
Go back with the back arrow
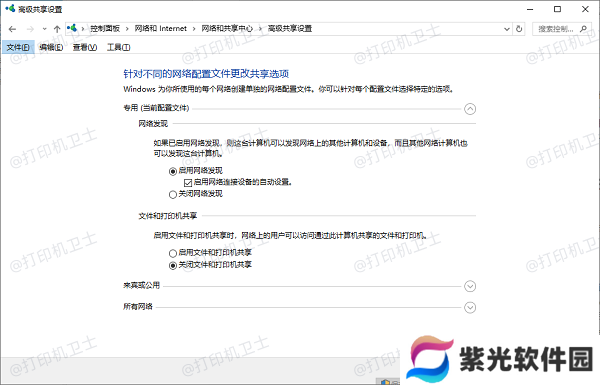[x=12, y=29]
